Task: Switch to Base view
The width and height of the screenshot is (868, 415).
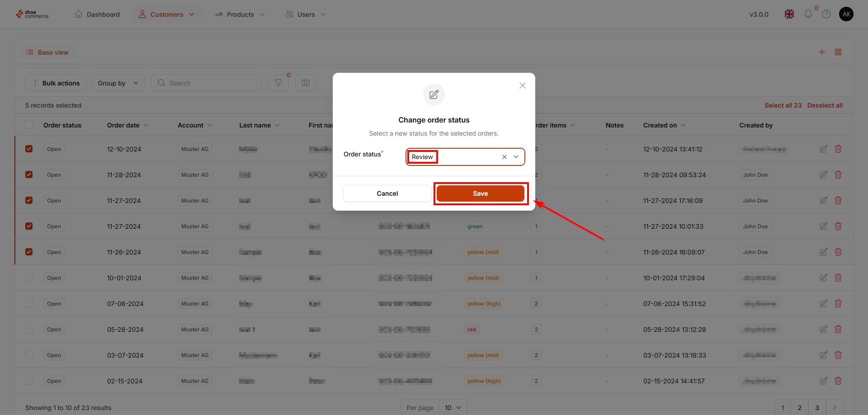Action: click(47, 52)
